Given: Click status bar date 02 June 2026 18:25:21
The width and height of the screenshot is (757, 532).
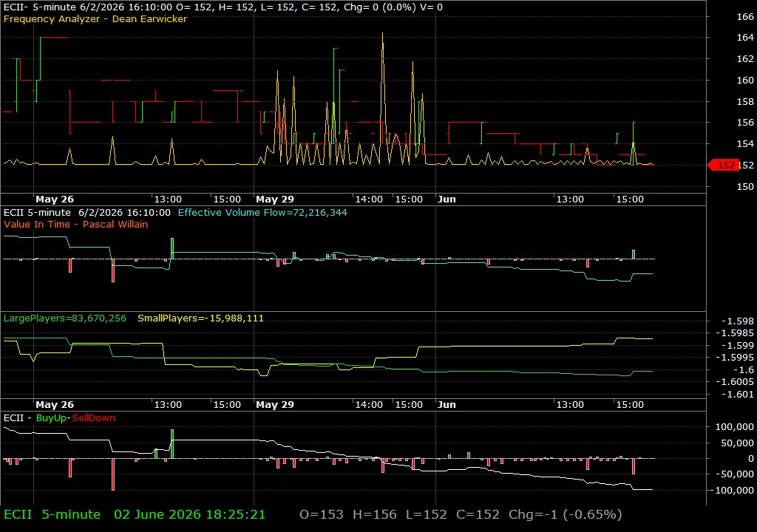Looking at the screenshot, I should [x=190, y=514].
